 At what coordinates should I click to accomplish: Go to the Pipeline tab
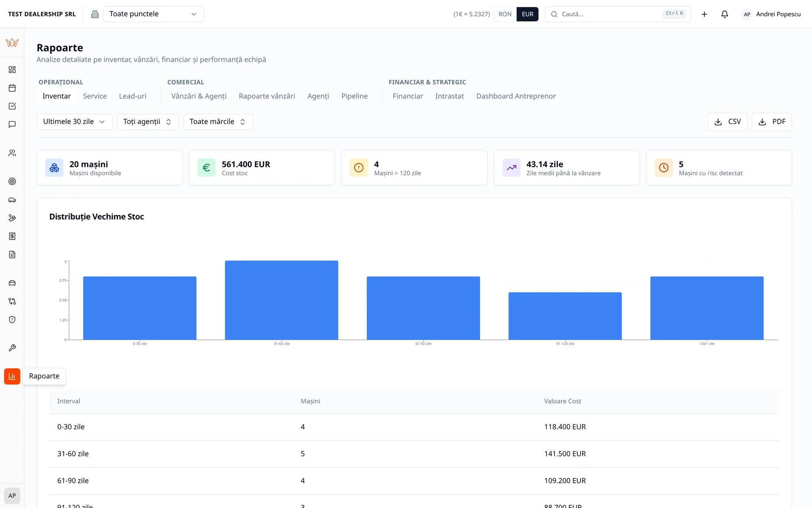coord(354,96)
